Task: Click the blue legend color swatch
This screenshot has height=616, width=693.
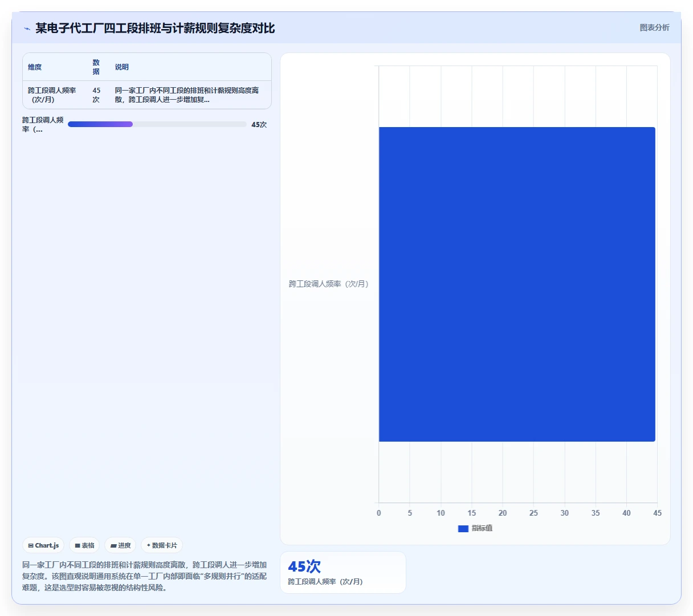Action: pos(463,529)
